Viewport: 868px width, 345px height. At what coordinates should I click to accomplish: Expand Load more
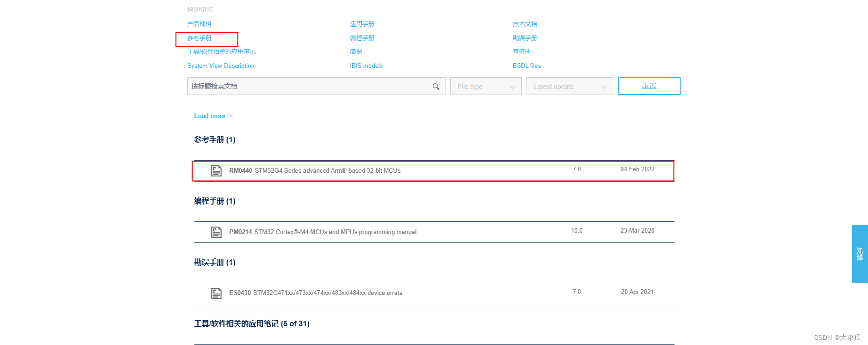214,116
